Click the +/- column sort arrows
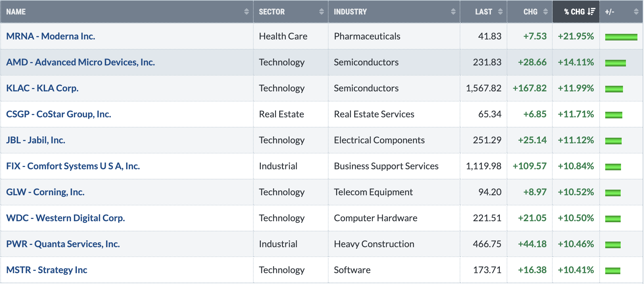Screen dimensions: 644x284 pos(636,12)
